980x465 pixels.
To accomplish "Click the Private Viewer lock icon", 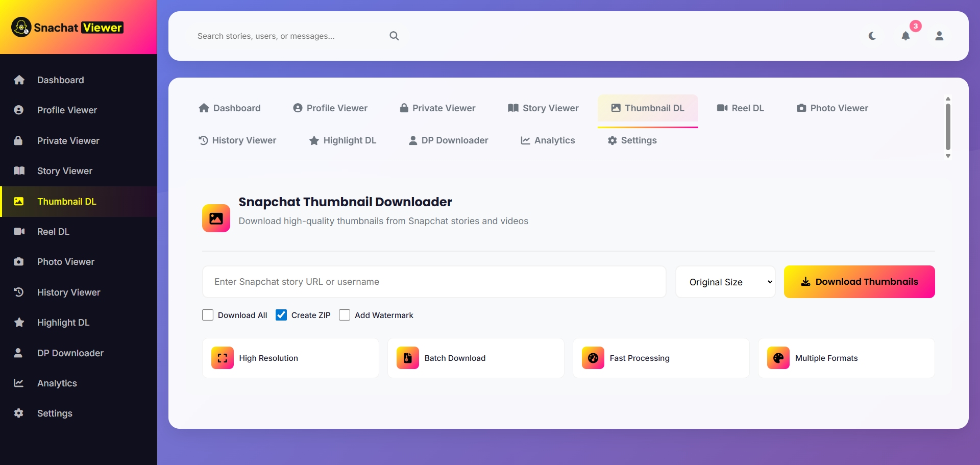I will [x=18, y=140].
